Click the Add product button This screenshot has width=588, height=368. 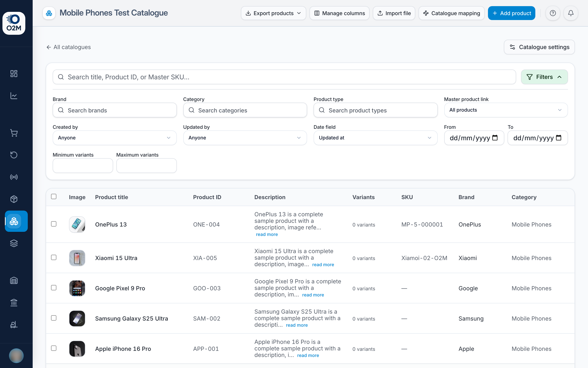click(x=511, y=13)
